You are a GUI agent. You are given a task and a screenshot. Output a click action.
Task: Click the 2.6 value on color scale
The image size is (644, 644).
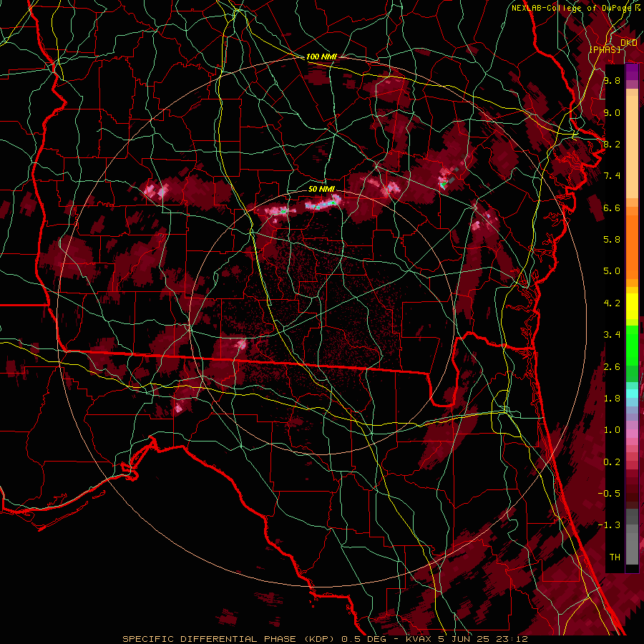(612, 367)
